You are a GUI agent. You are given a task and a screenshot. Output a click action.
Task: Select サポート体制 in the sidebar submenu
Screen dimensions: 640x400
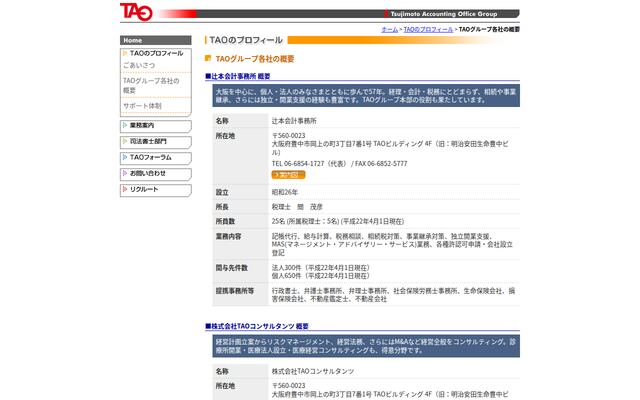142,106
